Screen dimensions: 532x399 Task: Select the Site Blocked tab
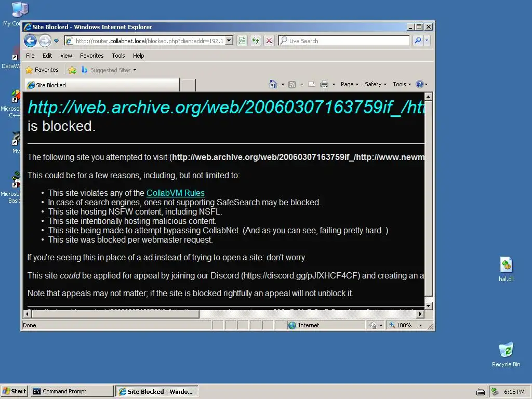[102, 85]
